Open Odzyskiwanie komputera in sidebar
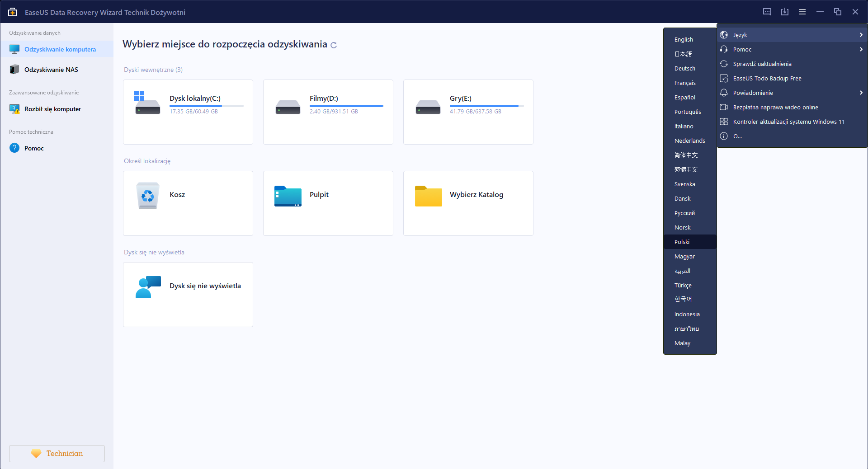 coord(57,49)
